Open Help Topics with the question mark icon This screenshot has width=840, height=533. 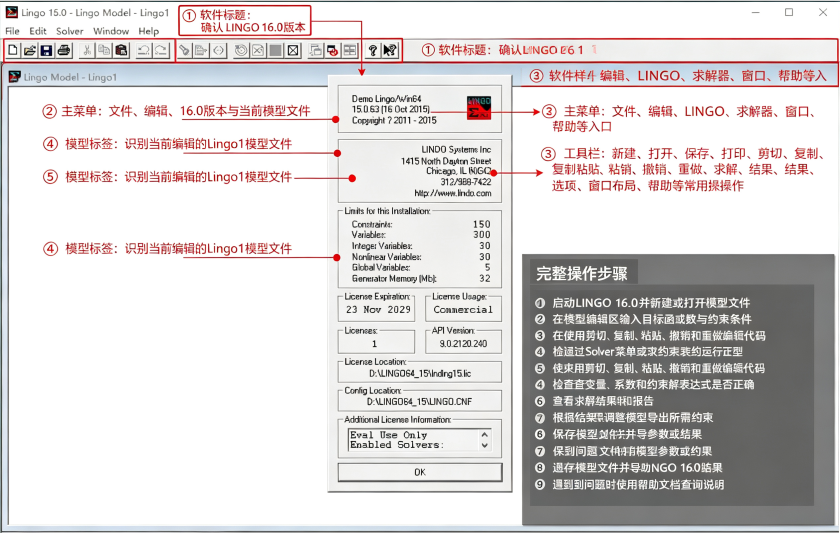point(373,50)
